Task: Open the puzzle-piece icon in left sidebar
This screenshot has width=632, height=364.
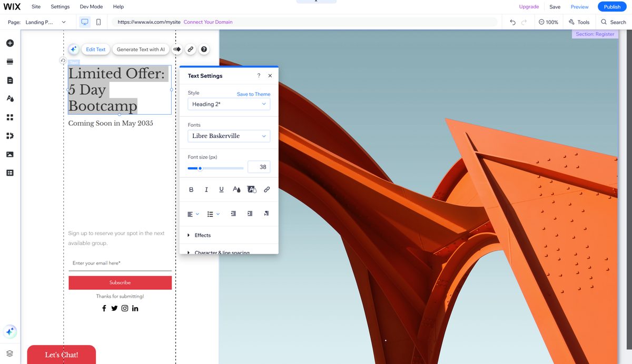Action: pos(9,136)
